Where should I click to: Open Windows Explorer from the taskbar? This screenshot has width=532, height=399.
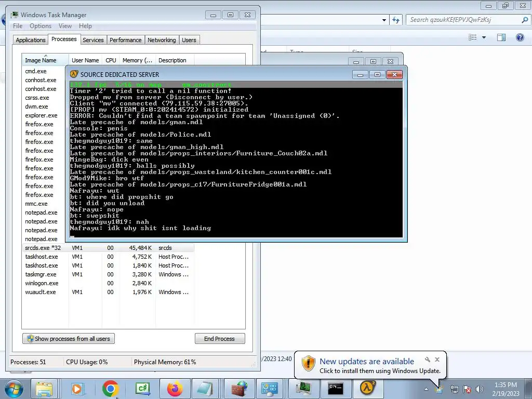pos(44,389)
